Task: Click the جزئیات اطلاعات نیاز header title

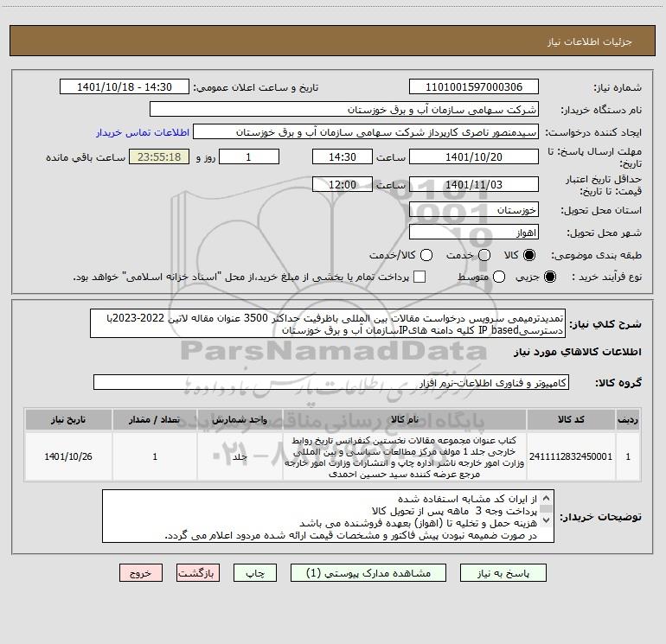Action: pos(590,41)
